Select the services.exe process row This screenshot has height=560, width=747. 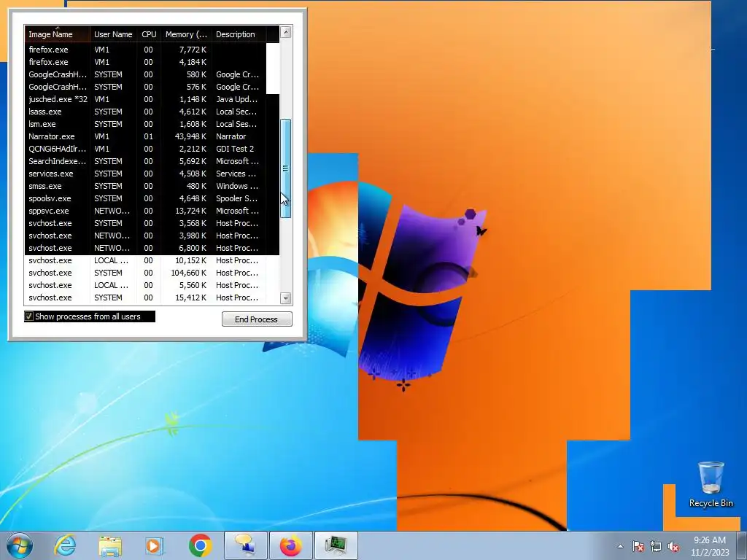coord(152,174)
